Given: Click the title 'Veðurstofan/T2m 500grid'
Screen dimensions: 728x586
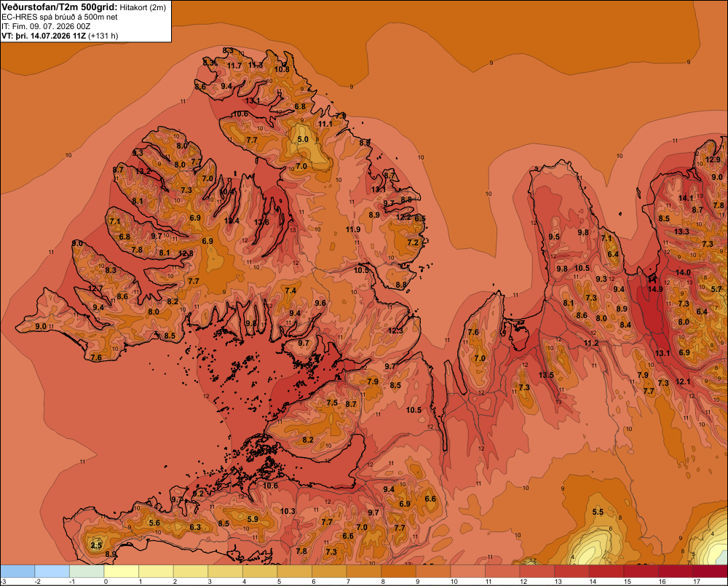Looking at the screenshot, I should (x=60, y=7).
